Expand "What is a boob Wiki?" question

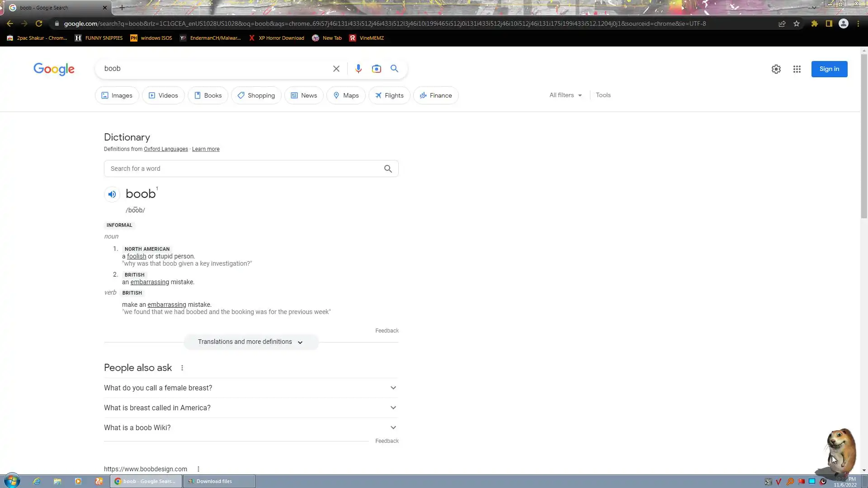pyautogui.click(x=250, y=427)
